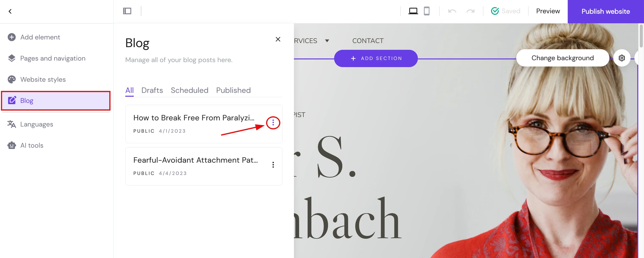
Task: Click the back arrow at top left
Action: tap(10, 11)
